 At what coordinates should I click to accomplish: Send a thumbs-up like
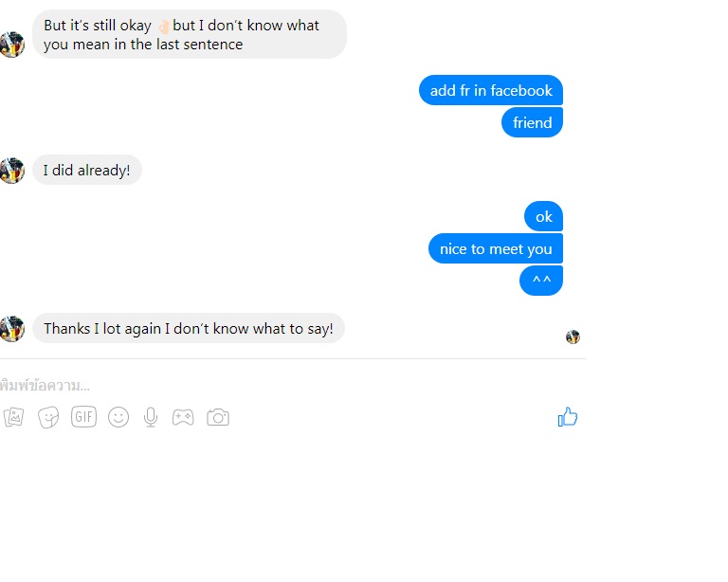coord(568,416)
